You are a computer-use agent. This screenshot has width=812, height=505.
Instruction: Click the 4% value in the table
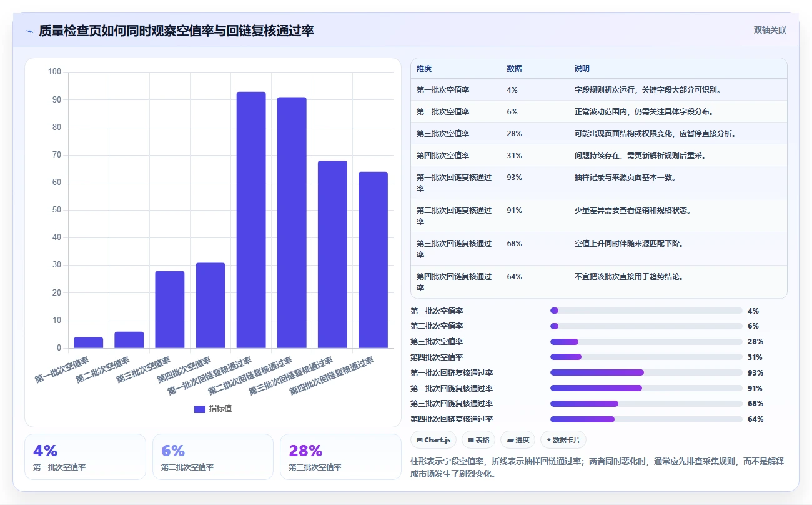512,90
